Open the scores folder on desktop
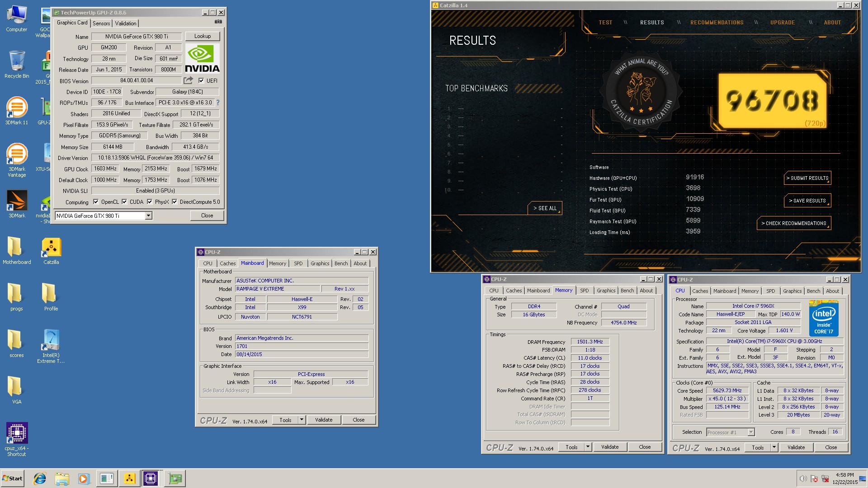Viewport: 868px width, 488px height. (x=17, y=343)
